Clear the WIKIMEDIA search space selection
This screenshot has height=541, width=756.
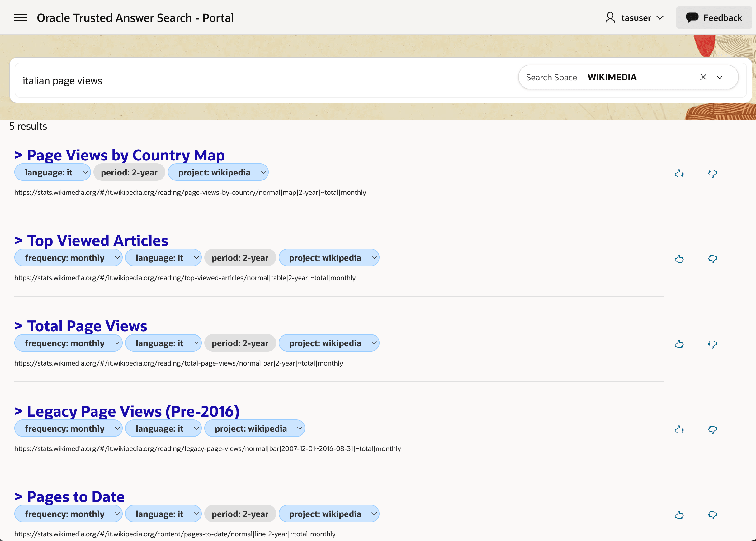click(703, 77)
